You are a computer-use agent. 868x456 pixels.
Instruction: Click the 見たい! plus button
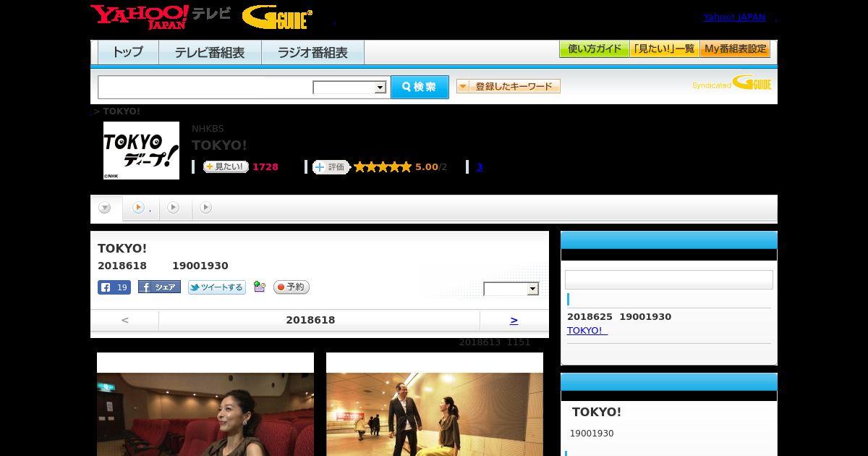click(226, 167)
